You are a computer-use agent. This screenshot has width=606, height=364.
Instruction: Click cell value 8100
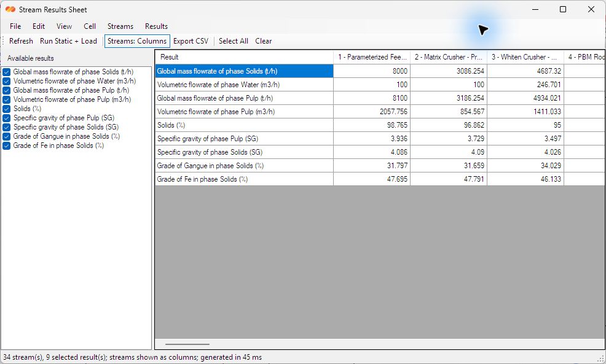coord(372,98)
